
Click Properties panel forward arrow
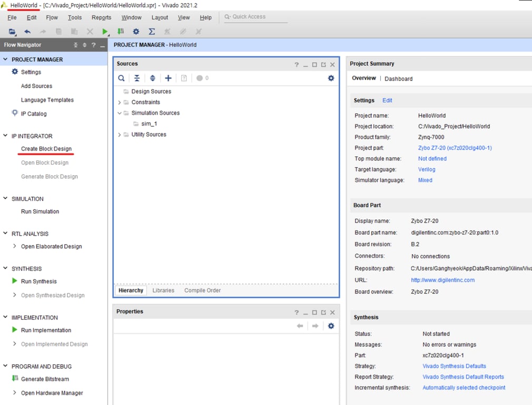315,326
